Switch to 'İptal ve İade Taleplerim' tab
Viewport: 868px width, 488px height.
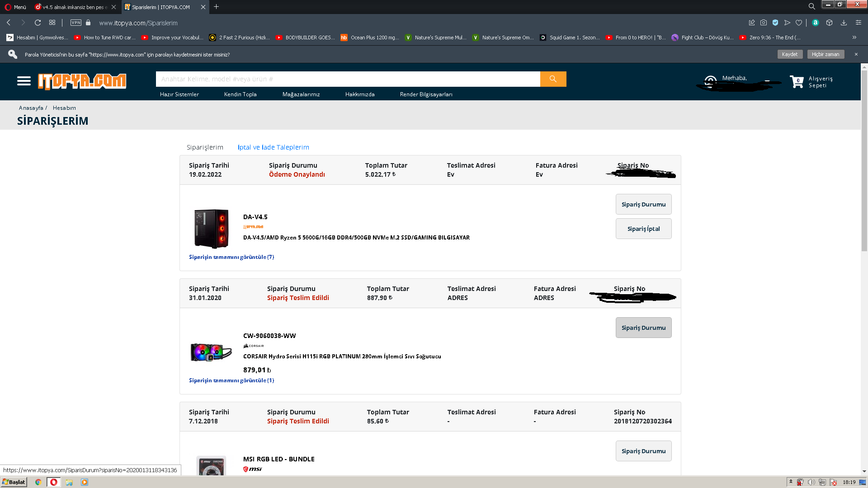coord(273,147)
